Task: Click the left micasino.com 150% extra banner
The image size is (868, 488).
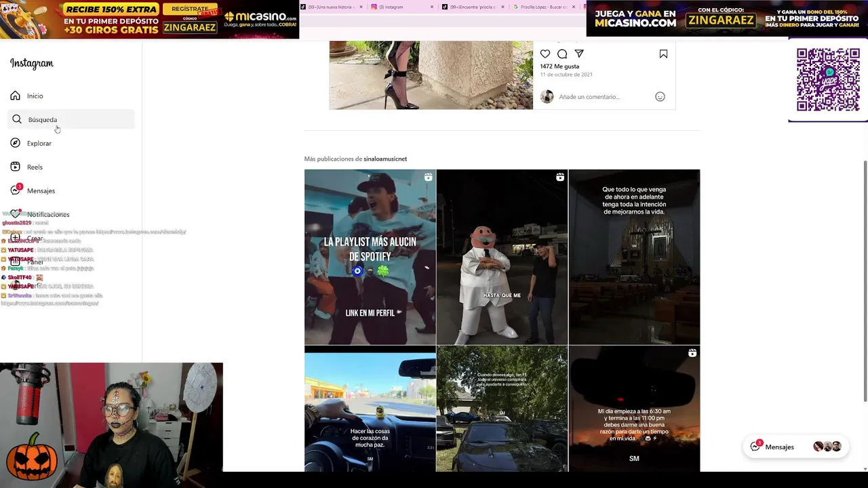Action: pos(149,19)
